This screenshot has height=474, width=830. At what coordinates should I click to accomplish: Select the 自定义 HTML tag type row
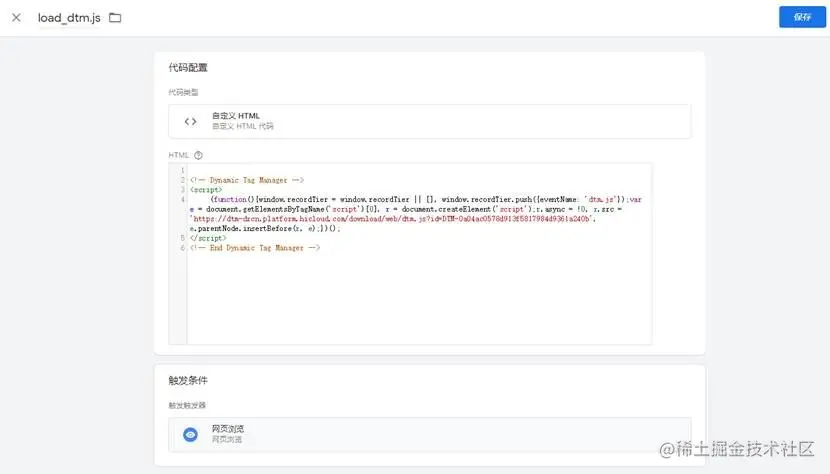[429, 121]
